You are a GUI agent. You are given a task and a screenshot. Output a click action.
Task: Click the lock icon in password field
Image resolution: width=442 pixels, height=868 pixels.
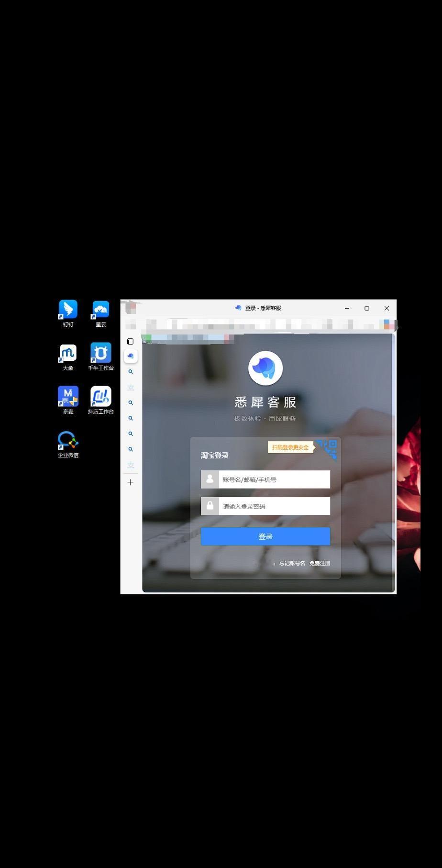tap(210, 506)
